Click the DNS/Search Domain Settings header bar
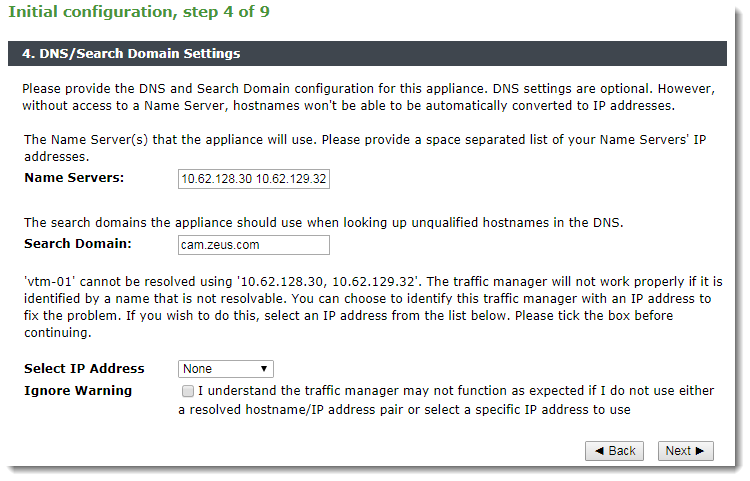 pos(367,54)
